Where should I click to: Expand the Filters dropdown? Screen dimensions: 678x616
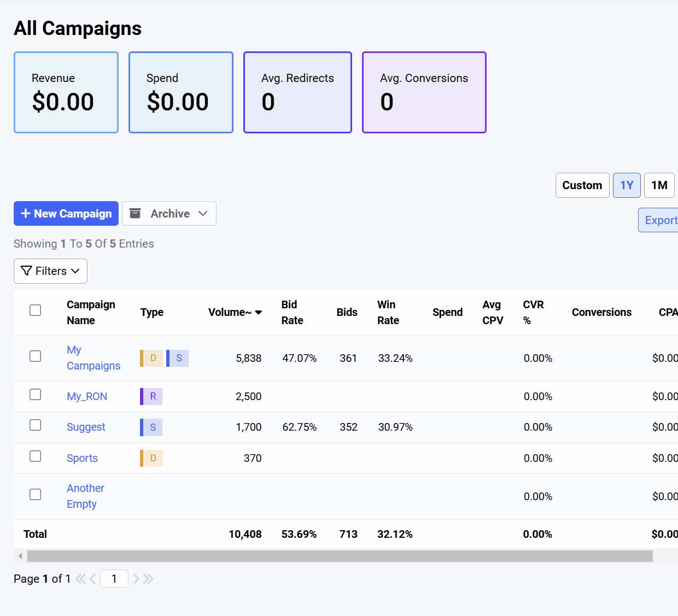(50, 271)
